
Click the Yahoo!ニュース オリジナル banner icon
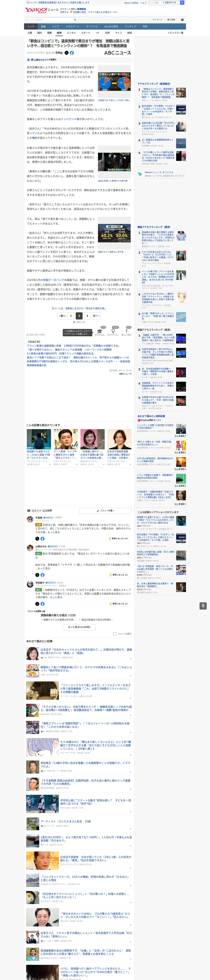coord(140,174)
